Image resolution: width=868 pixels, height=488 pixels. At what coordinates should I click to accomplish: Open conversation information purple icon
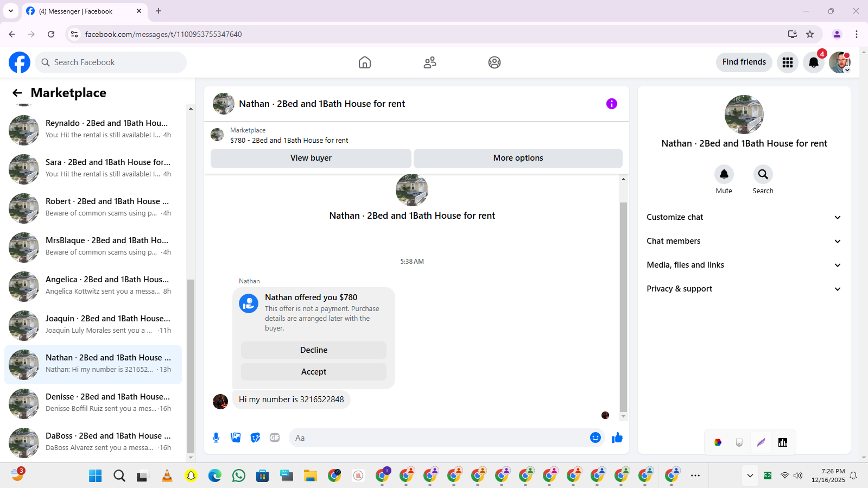612,104
